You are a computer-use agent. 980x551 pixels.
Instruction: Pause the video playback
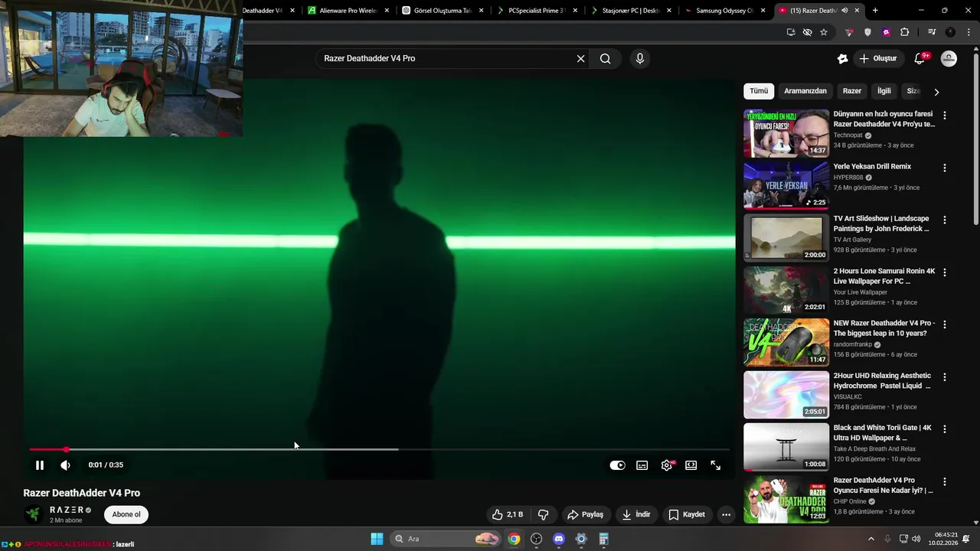pyautogui.click(x=40, y=465)
